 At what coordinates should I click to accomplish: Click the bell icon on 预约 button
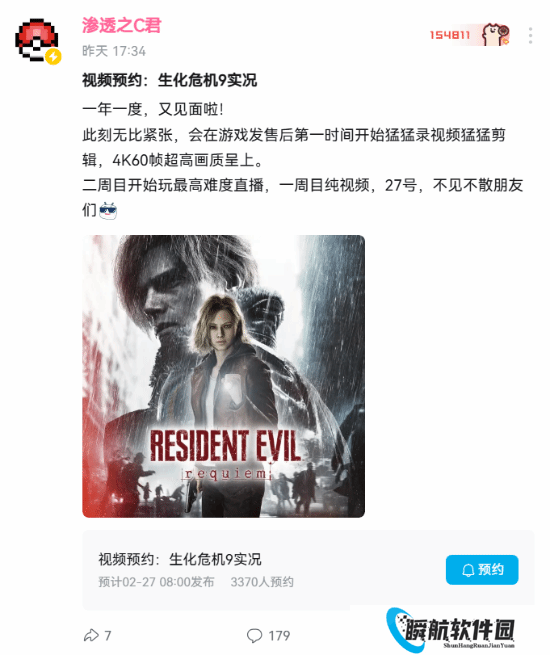click(x=468, y=570)
